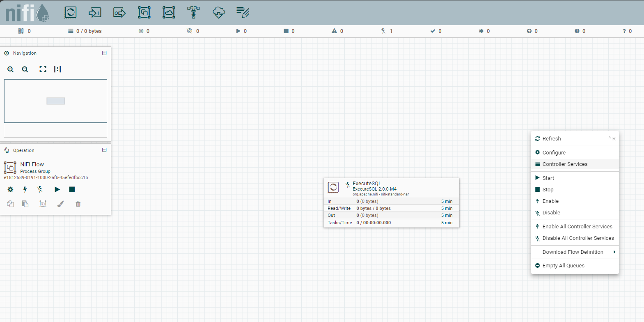The height and width of the screenshot is (322, 644).
Task: Collapse the Navigation panel
Action: [104, 53]
